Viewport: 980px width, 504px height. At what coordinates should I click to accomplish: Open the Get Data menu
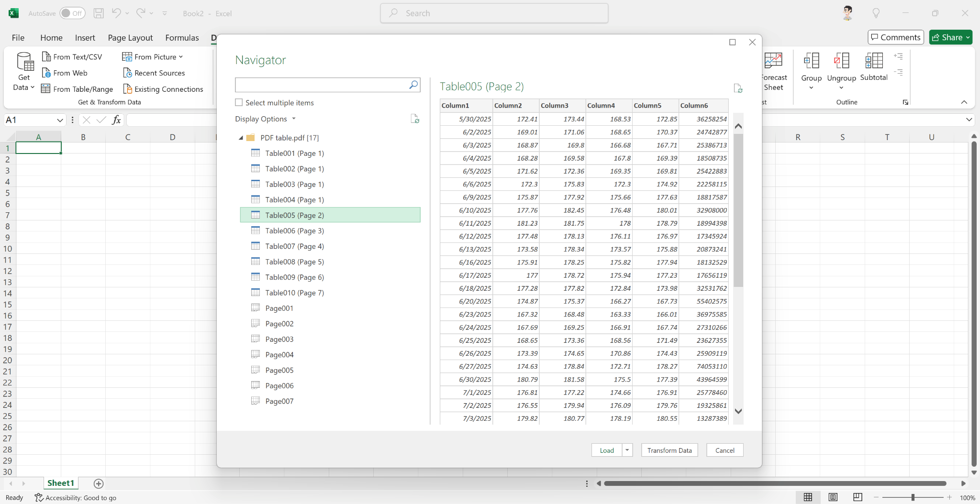point(24,72)
